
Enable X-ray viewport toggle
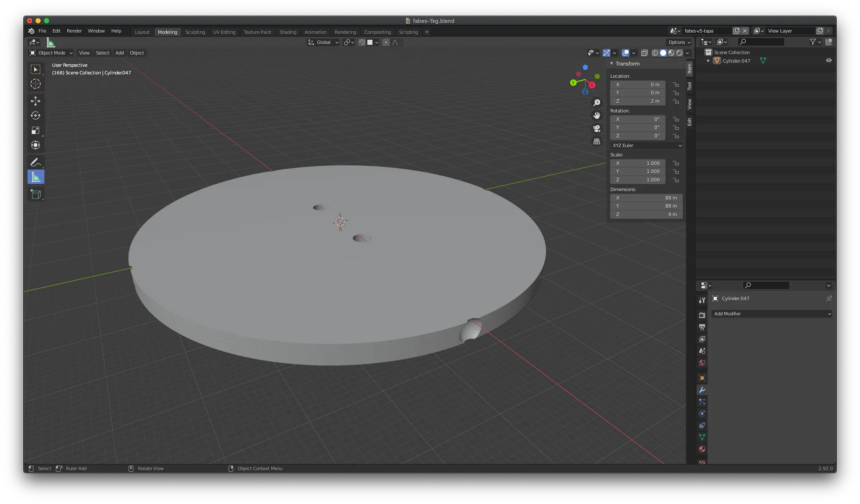[645, 53]
